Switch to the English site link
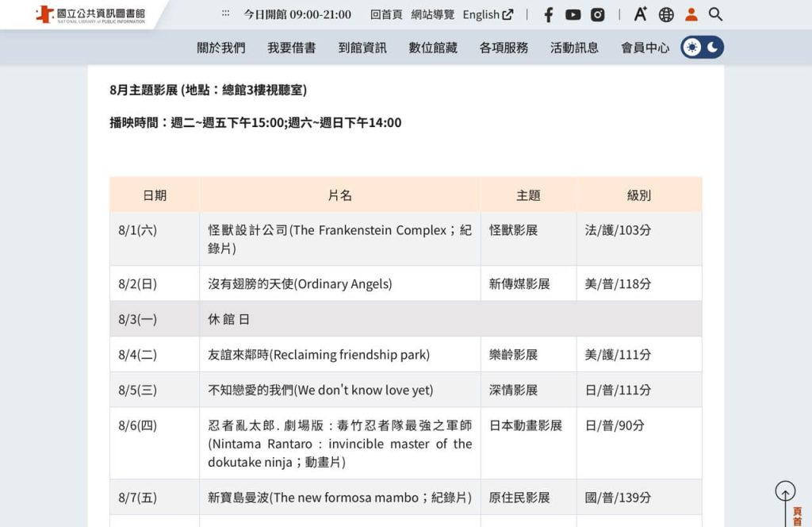This screenshot has width=812, height=527. [x=488, y=14]
